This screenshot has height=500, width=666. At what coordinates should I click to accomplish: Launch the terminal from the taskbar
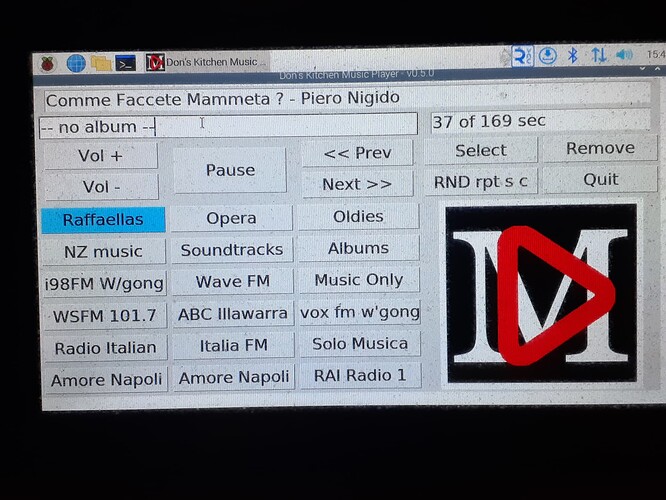[126, 63]
